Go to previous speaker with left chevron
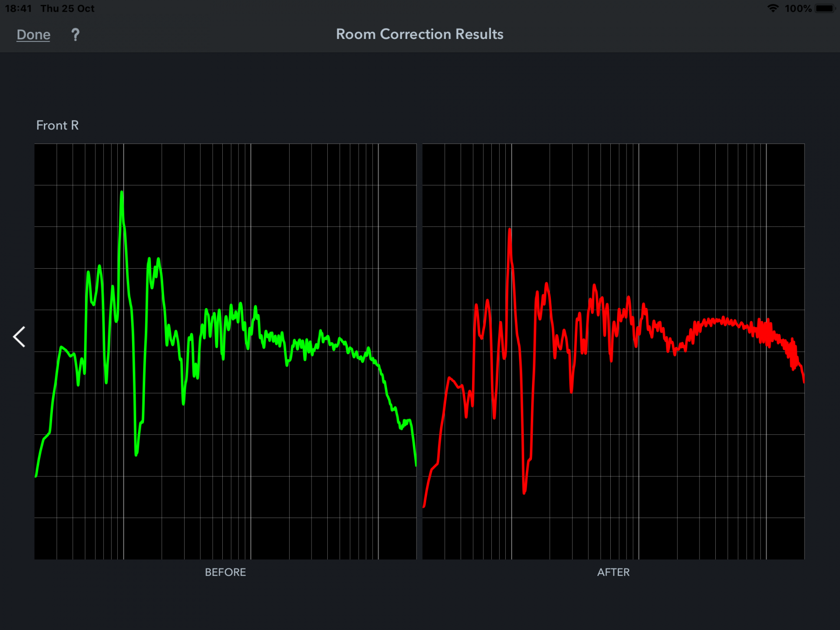Image resolution: width=840 pixels, height=630 pixels. [x=19, y=337]
